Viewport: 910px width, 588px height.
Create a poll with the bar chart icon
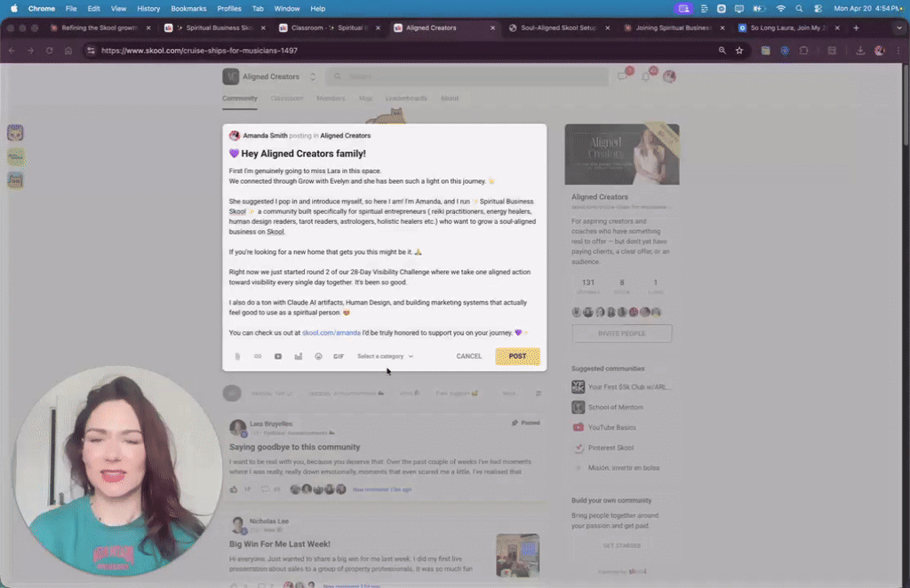pyautogui.click(x=298, y=356)
